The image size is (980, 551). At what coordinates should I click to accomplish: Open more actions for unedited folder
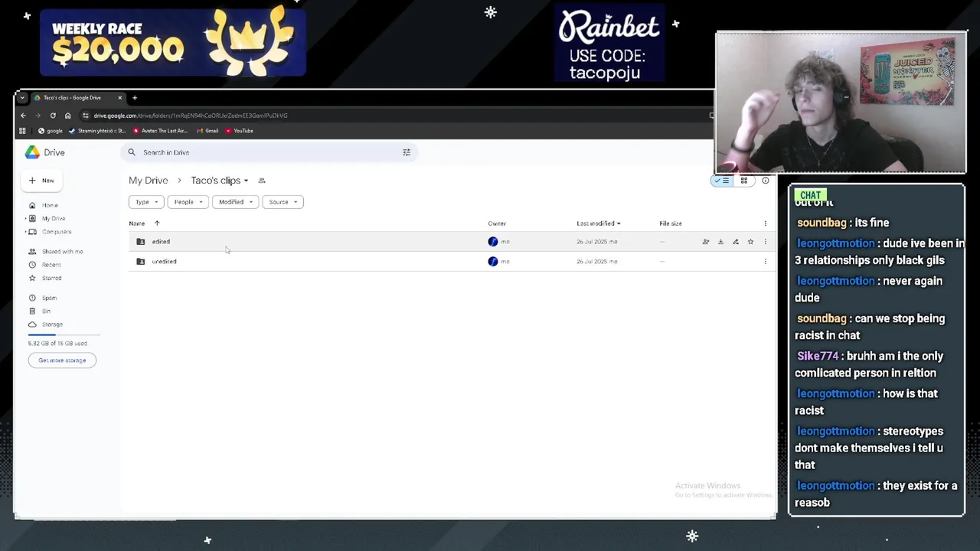coord(765,262)
